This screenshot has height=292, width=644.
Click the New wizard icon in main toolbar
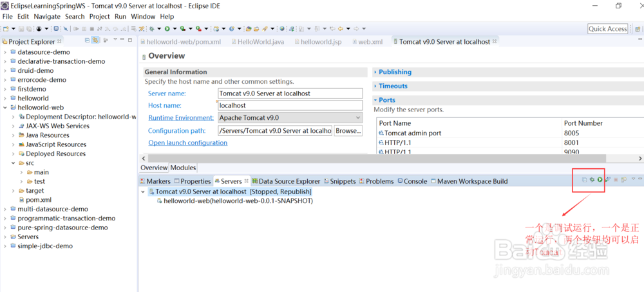5,29
